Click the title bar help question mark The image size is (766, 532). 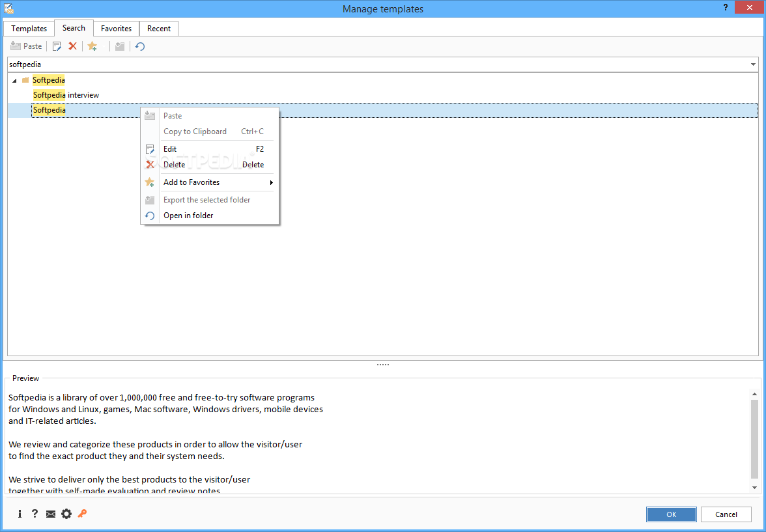[x=724, y=8]
